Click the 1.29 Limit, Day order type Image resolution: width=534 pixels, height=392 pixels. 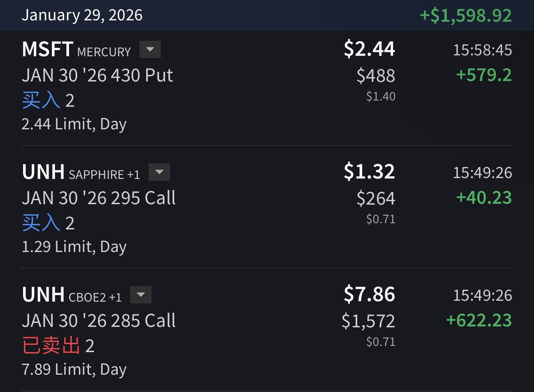74,247
